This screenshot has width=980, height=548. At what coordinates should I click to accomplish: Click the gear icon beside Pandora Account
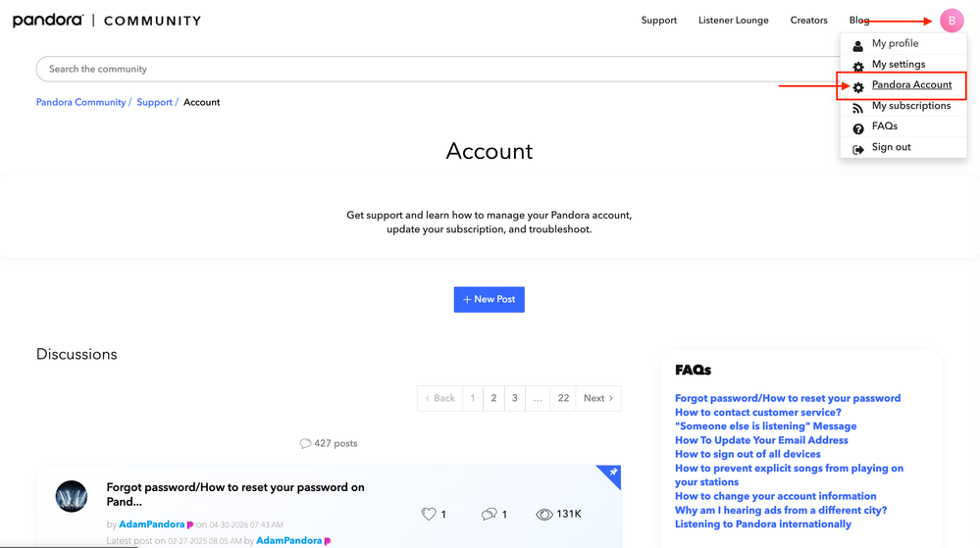(x=858, y=87)
